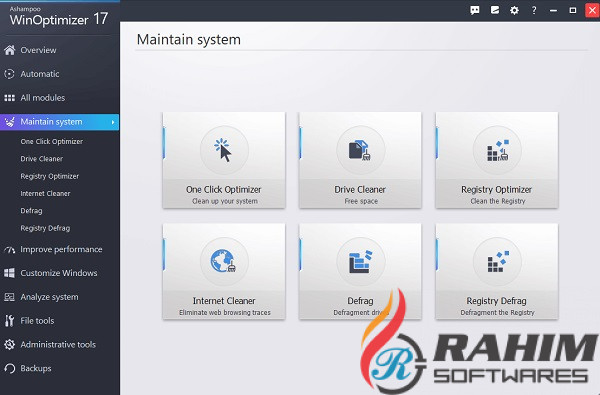Screen dimensions: 600x395
Task: Click "Clean up your system" subtitle
Action: 225,201
